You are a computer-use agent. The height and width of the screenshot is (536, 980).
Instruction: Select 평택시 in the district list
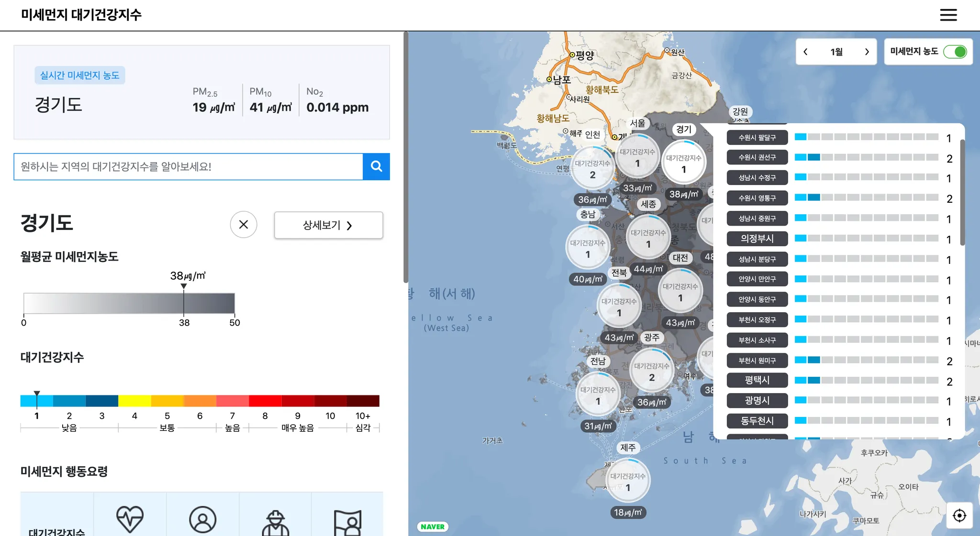757,380
